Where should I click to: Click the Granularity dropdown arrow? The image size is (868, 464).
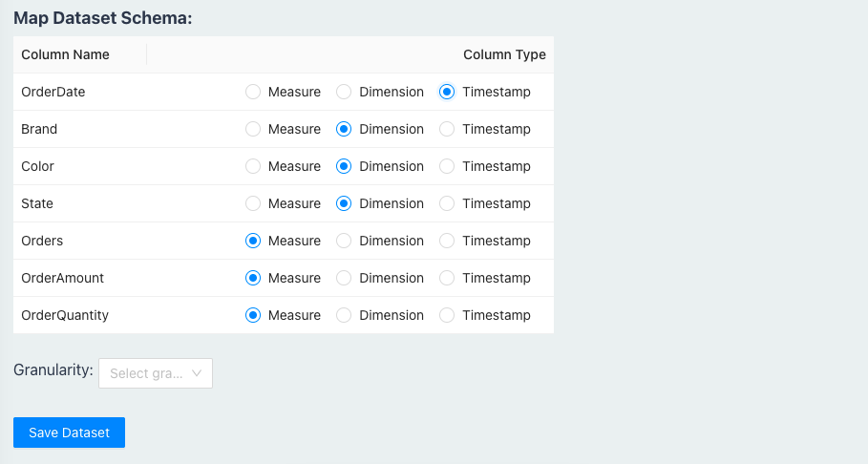point(197,373)
